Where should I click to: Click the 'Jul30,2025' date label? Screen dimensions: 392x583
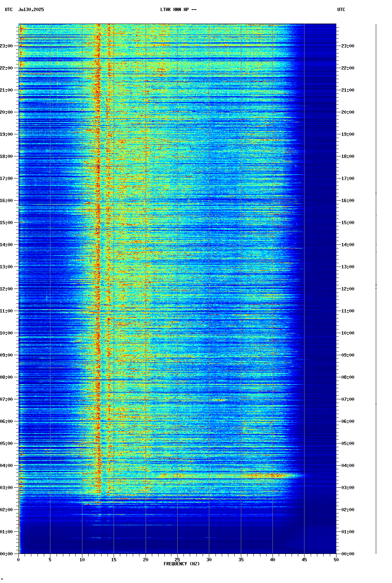point(31,10)
